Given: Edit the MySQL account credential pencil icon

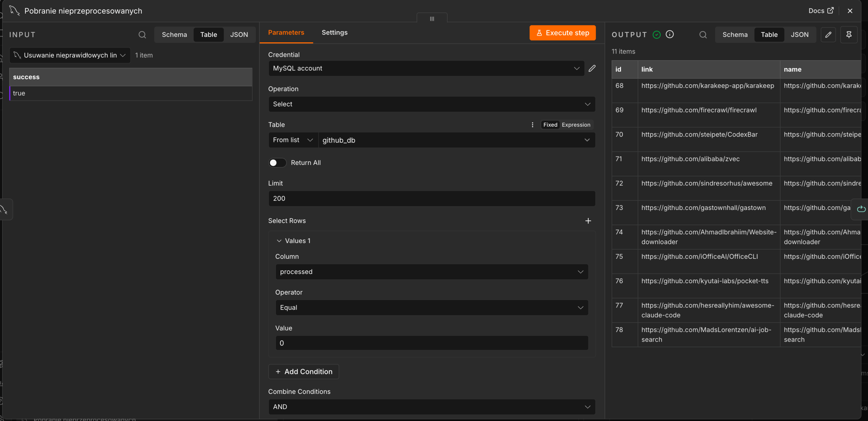Looking at the screenshot, I should click(x=592, y=68).
